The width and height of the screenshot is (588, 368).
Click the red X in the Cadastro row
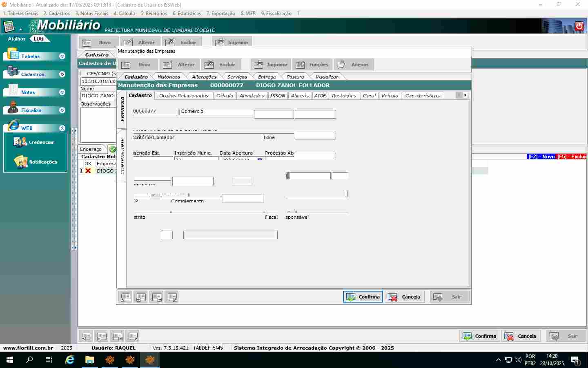88,171
